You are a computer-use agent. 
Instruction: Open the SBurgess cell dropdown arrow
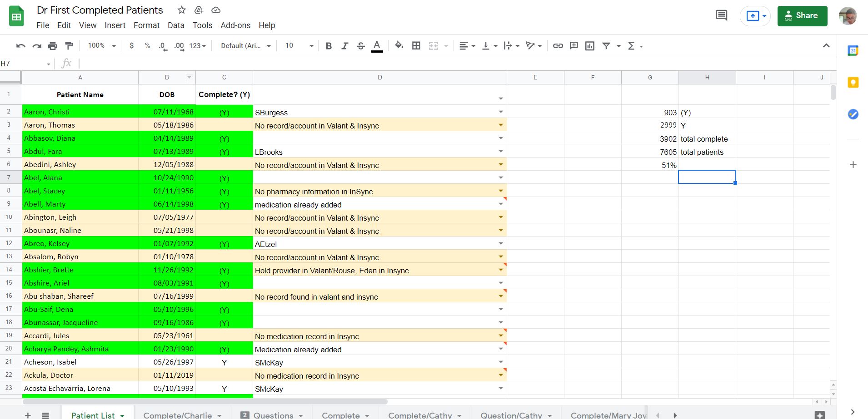point(500,112)
